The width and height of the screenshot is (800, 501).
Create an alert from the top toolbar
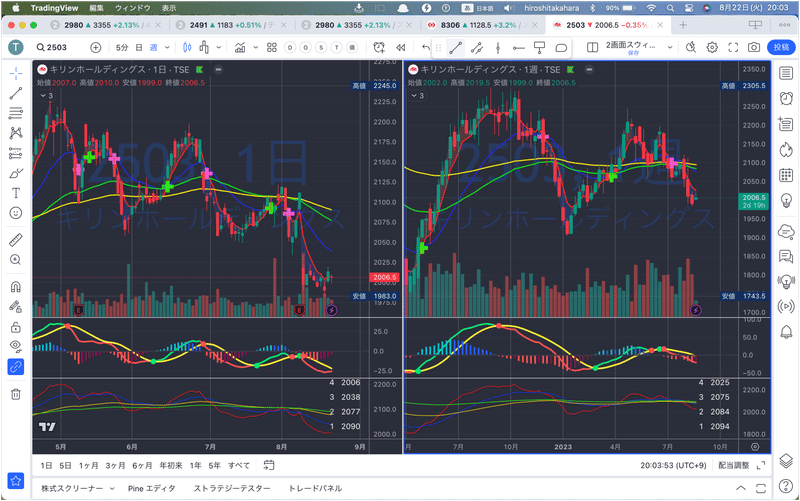(379, 47)
